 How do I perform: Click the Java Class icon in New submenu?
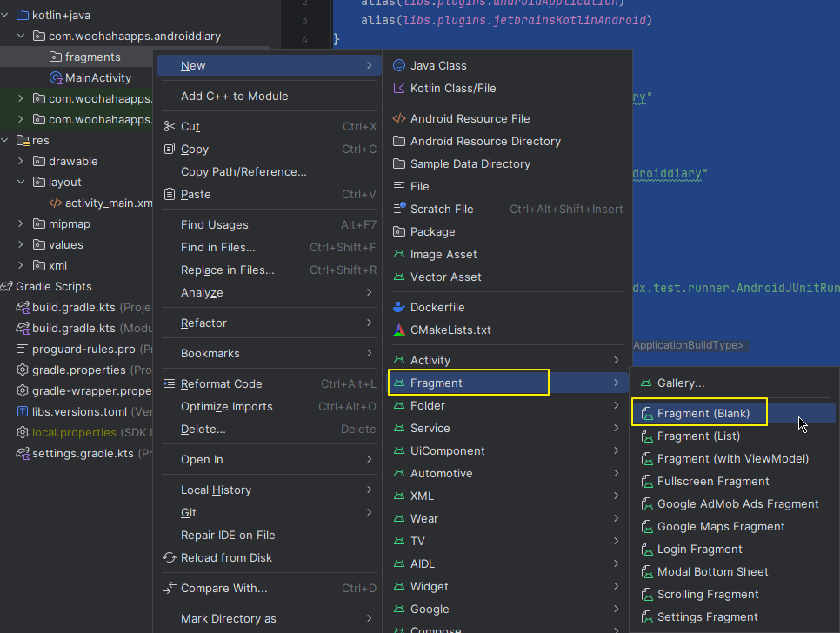(x=399, y=65)
